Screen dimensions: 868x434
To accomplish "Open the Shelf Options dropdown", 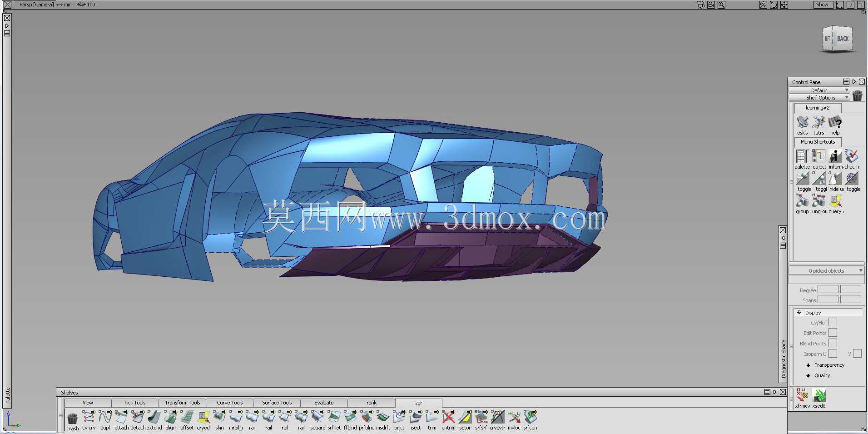I will (819, 98).
